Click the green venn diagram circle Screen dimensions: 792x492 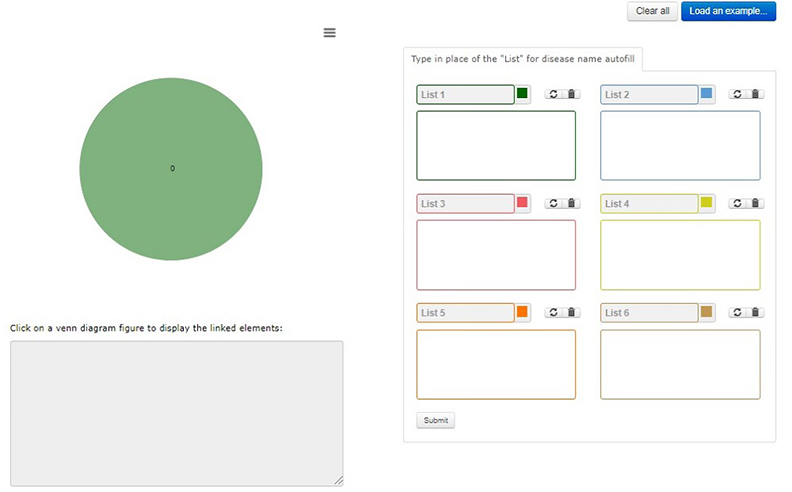(171, 169)
